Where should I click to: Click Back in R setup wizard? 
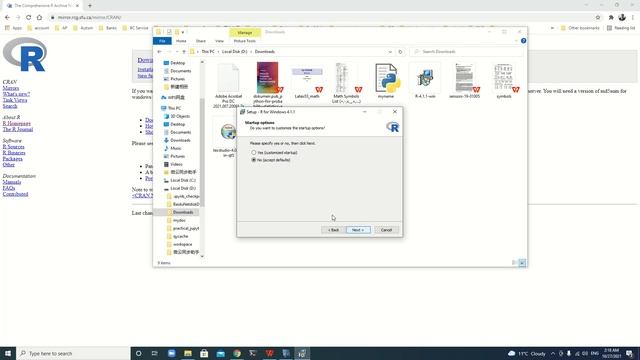333,230
